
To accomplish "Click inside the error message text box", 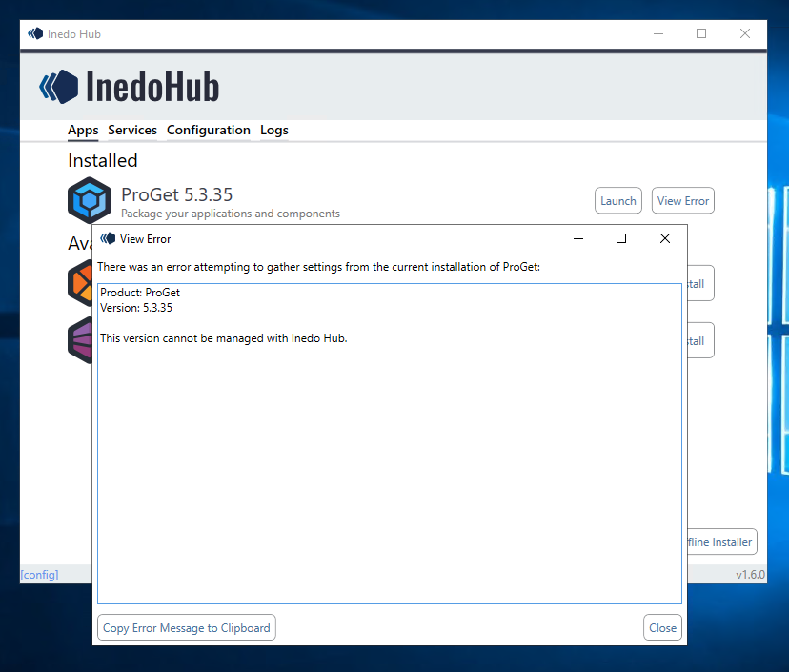I will pyautogui.click(x=390, y=443).
